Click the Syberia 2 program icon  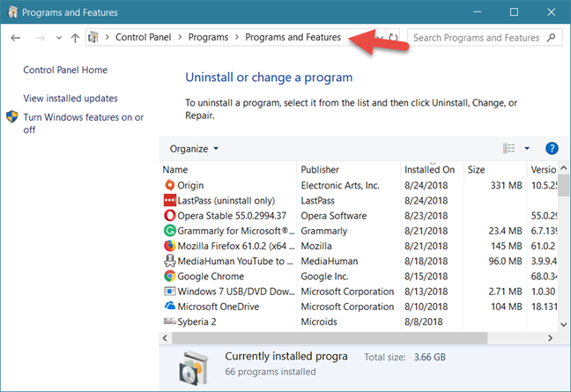coord(170,322)
